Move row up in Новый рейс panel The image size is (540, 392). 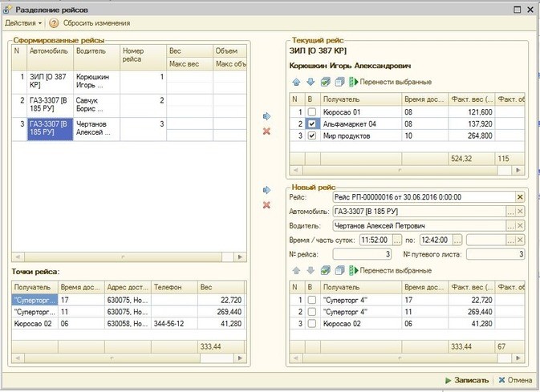(296, 270)
